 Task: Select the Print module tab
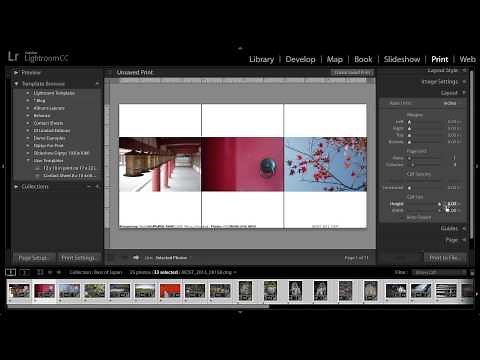440,59
